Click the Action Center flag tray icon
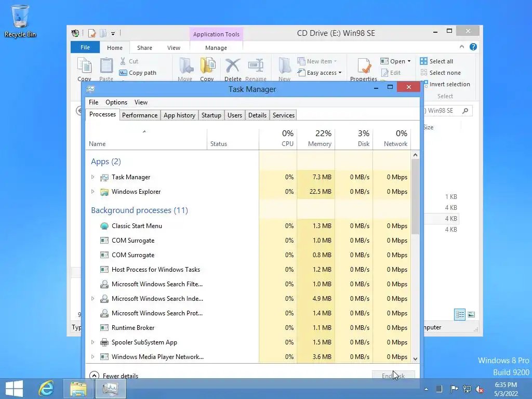This screenshot has width=532, height=399. [x=454, y=389]
